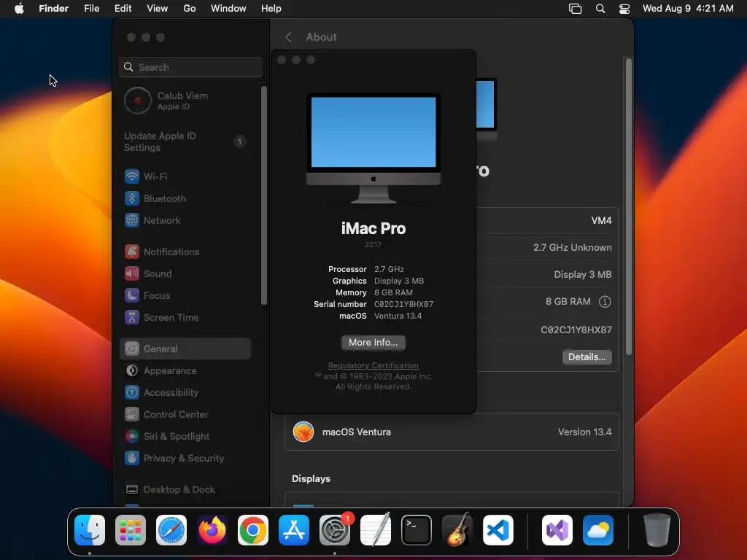Screen dimensions: 747x560
Task: Click System Settings icon in the Dock
Action: point(335,530)
